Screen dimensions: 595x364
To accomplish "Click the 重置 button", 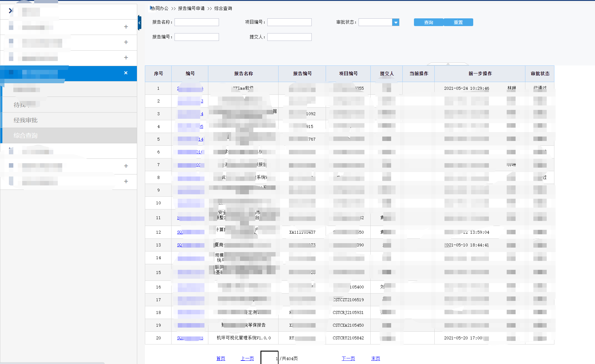I will (458, 22).
